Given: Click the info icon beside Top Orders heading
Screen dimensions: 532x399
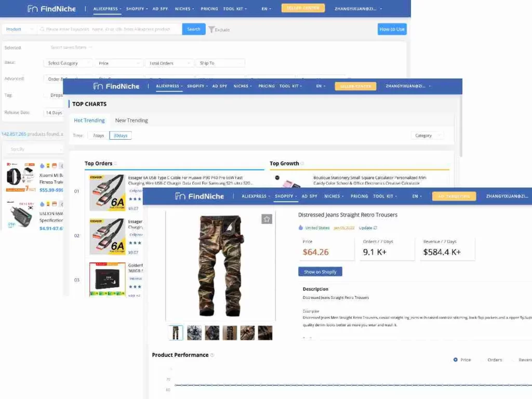Looking at the screenshot, I should click(116, 163).
